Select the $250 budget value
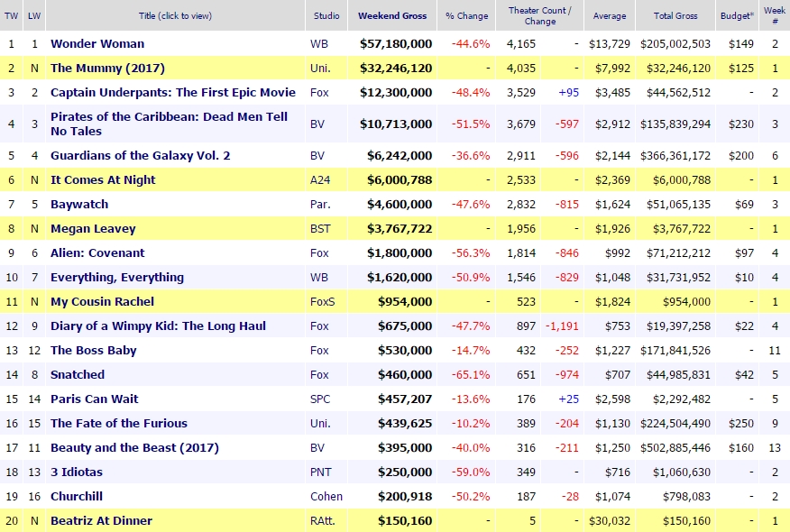 click(741, 424)
